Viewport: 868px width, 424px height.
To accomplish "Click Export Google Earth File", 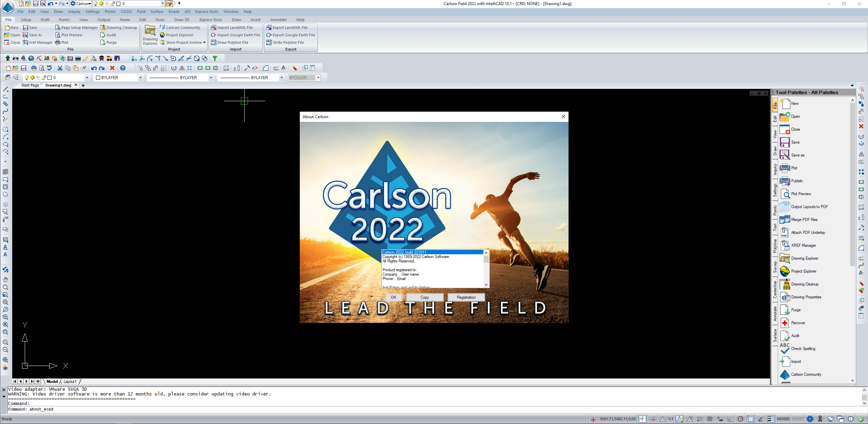I will 293,35.
